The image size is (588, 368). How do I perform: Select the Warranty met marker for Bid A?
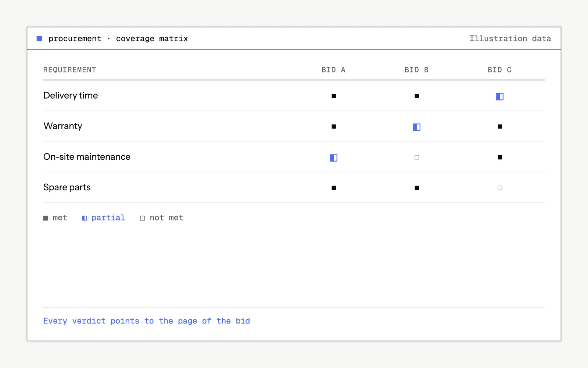(x=334, y=127)
